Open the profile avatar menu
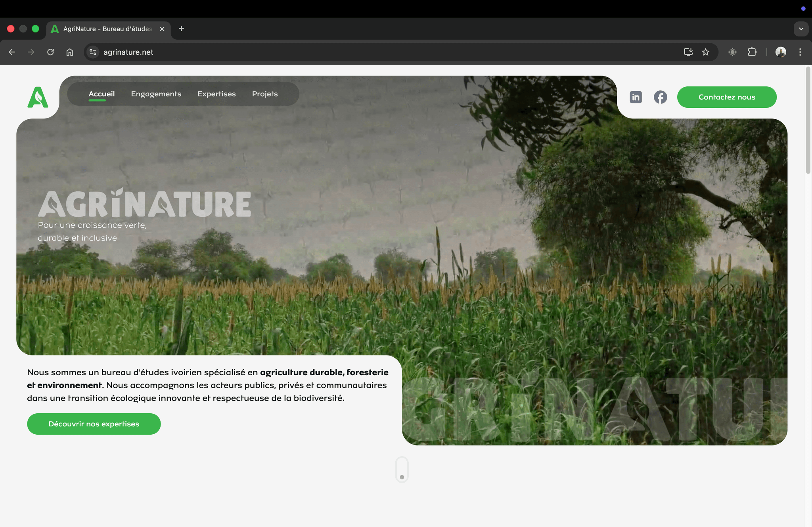The image size is (812, 527). coord(781,52)
